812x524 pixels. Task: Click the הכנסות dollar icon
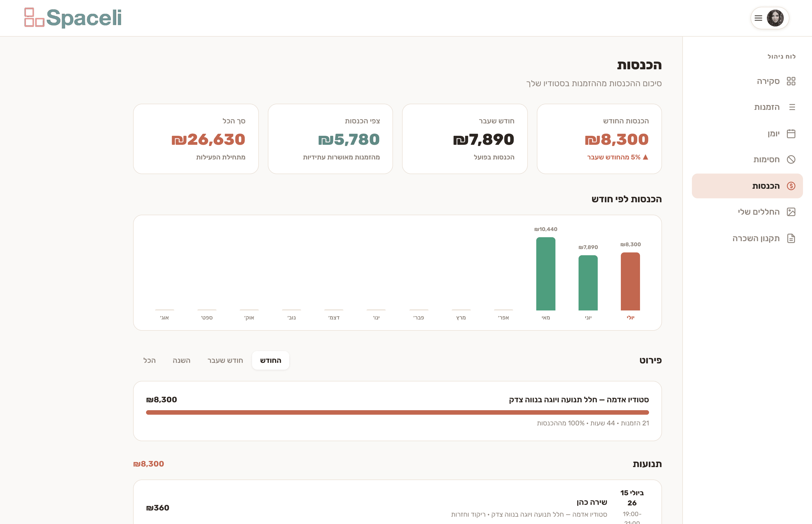(x=791, y=186)
